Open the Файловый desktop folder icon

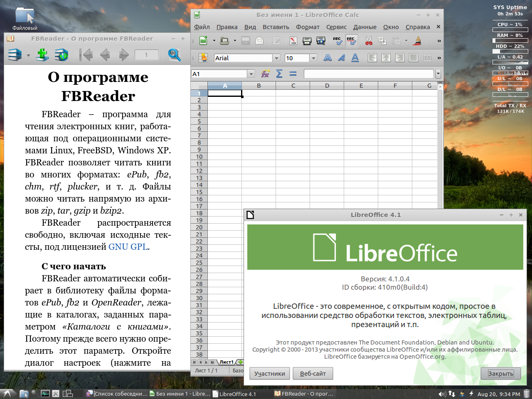pyautogui.click(x=25, y=19)
